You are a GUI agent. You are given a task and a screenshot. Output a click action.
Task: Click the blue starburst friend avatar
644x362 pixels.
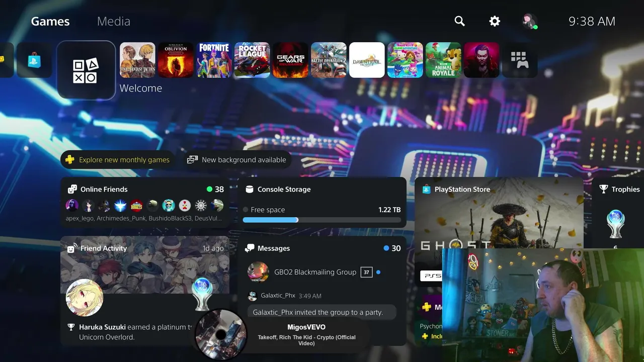[120, 205]
